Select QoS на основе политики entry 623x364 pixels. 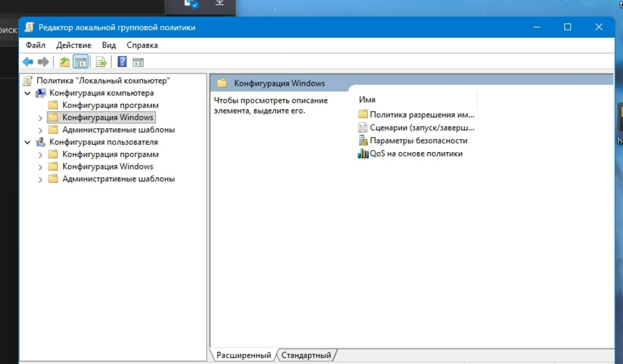[x=416, y=154]
